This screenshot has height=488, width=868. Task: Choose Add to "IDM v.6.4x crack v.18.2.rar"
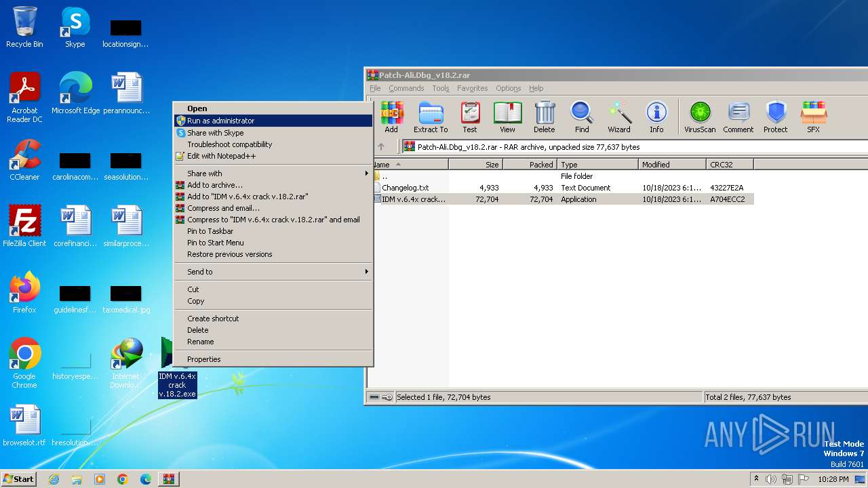point(273,197)
